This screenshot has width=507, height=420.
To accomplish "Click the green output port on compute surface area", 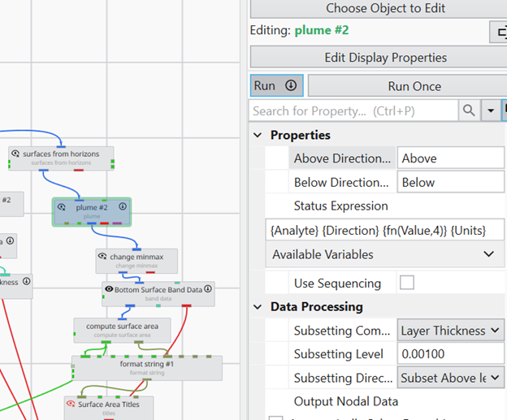I will point(106,342).
